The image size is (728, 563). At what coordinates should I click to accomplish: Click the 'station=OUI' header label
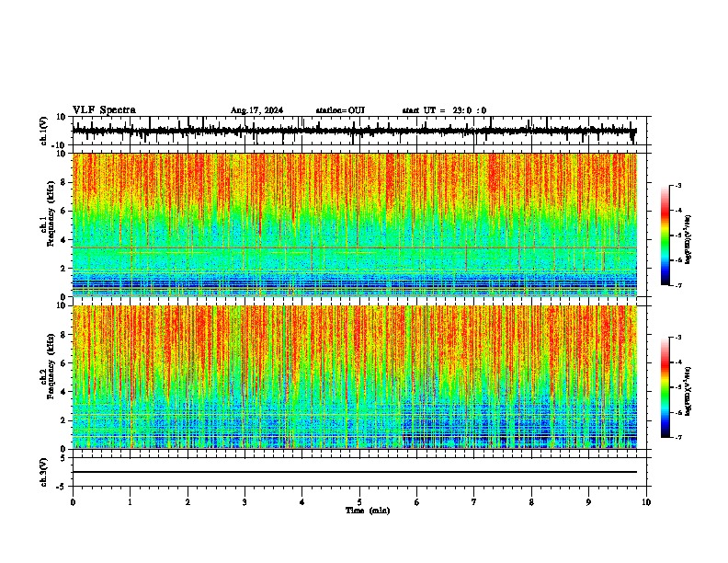pyautogui.click(x=340, y=110)
